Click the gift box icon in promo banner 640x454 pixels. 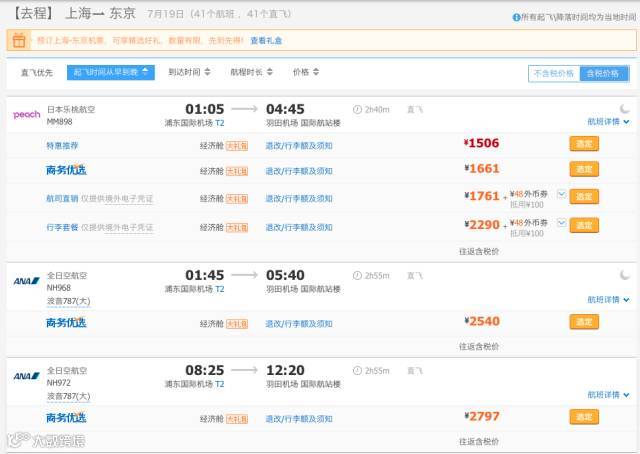[x=19, y=40]
